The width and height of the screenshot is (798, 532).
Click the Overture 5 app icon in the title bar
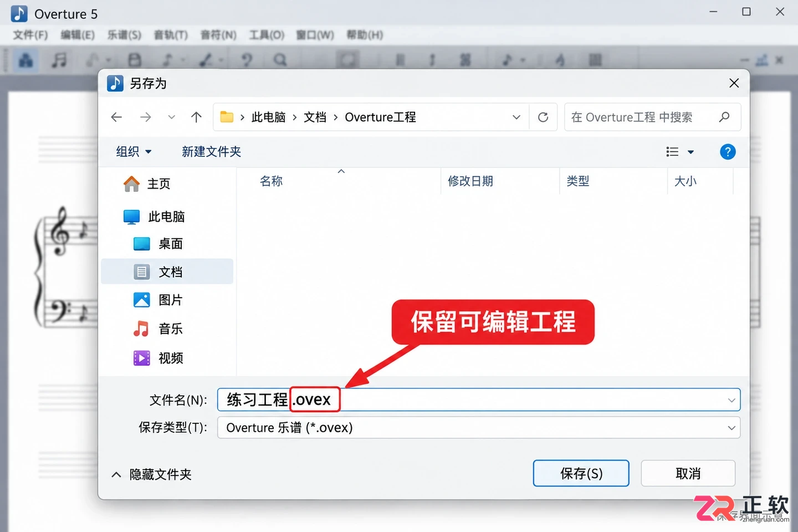point(19,14)
